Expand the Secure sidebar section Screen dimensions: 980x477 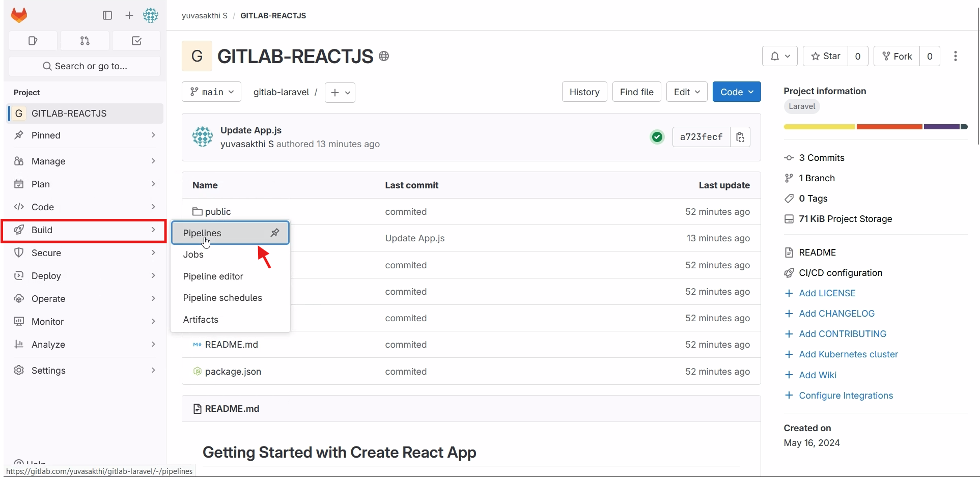click(85, 253)
